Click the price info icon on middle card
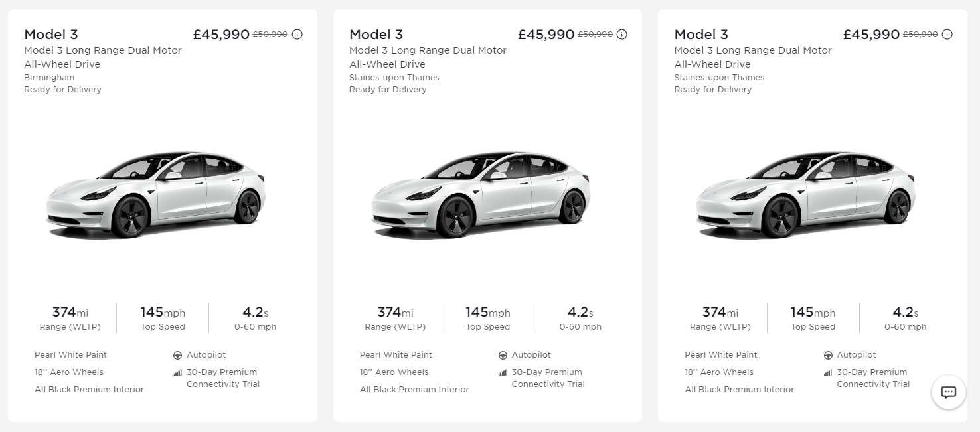The height and width of the screenshot is (432, 980). pos(622,35)
